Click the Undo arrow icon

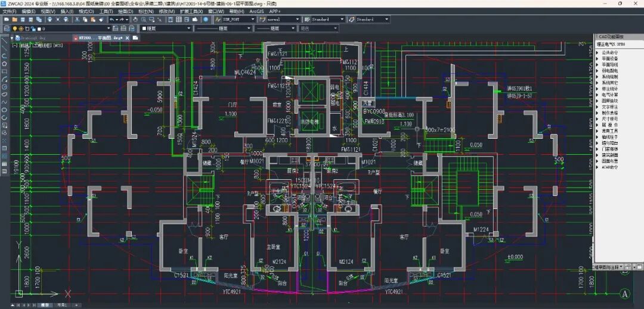click(112, 19)
